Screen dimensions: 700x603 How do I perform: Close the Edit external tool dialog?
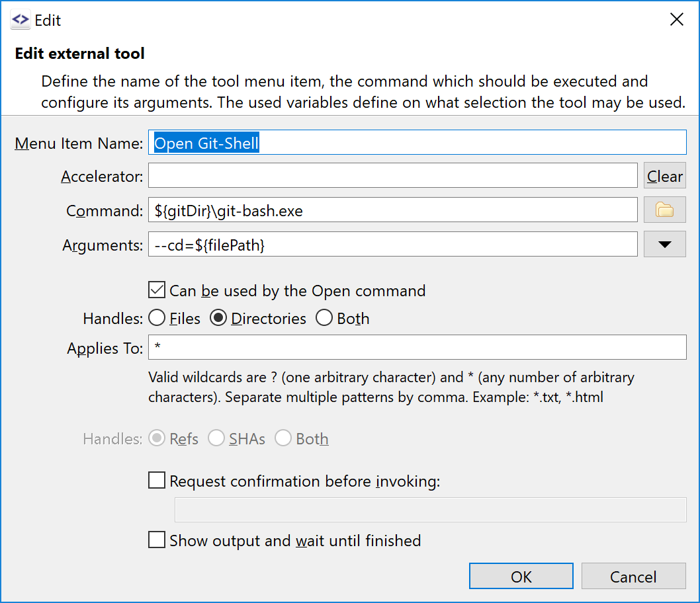(x=676, y=19)
